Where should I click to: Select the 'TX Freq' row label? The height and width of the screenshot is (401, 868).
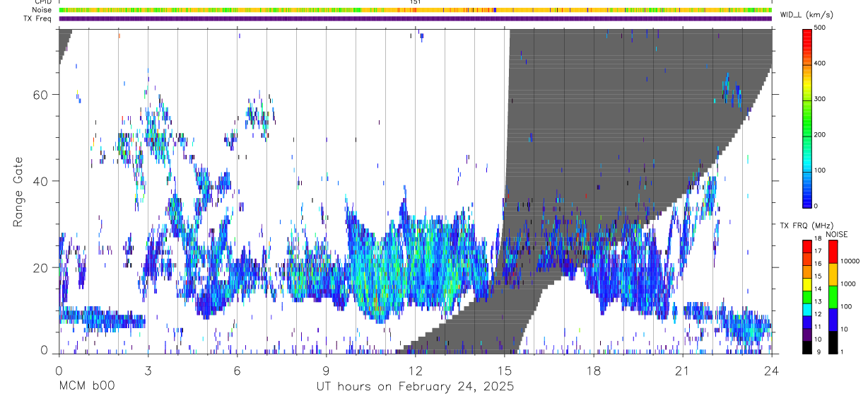pyautogui.click(x=38, y=18)
